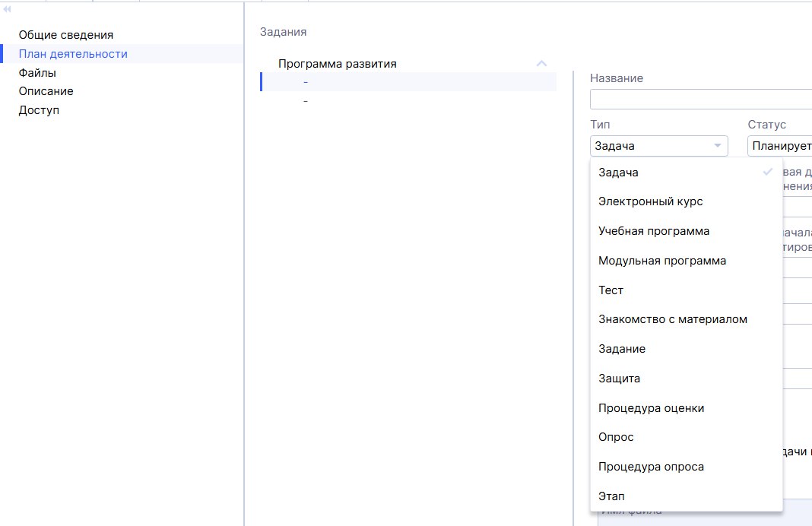Collapse the Программа развития section chevron

pyautogui.click(x=541, y=64)
